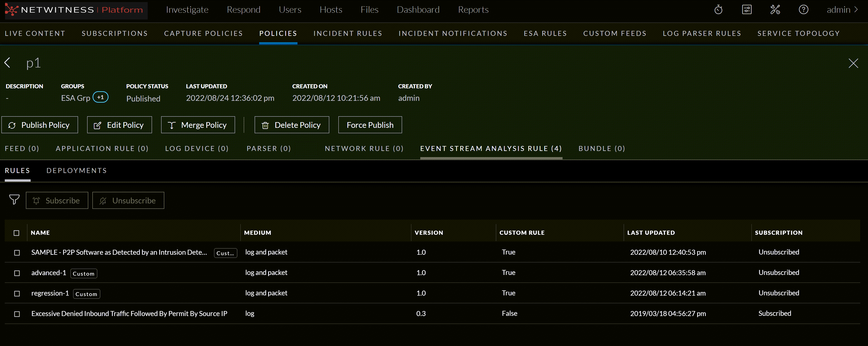Screen dimensions: 868x346
Task: Select the advanced-1 rule checkbox
Action: coord(17,273)
